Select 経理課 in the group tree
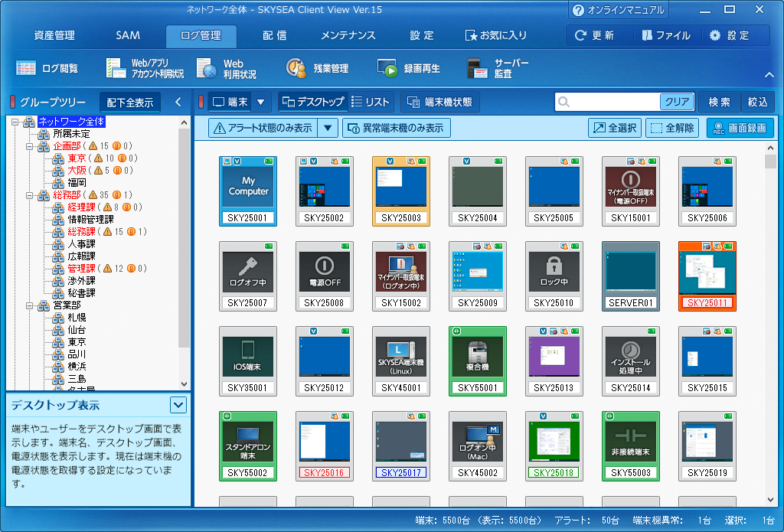 81,207
